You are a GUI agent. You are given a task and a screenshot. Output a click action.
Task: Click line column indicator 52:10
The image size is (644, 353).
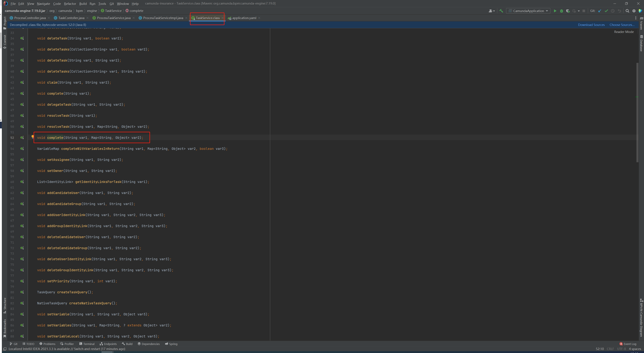pos(600,349)
